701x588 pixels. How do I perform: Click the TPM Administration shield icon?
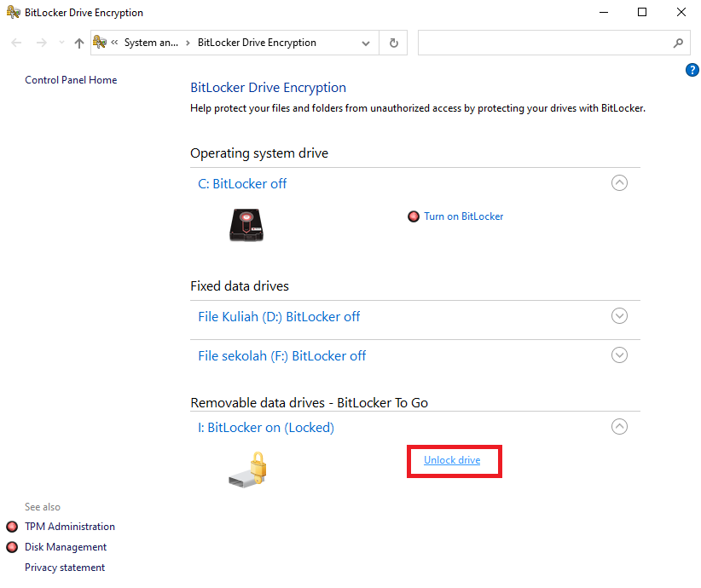coord(12,527)
